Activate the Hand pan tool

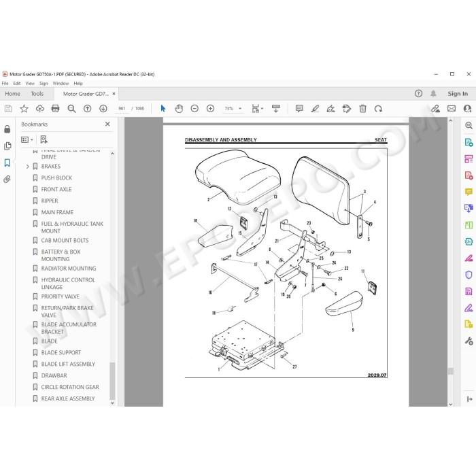pyautogui.click(x=179, y=108)
